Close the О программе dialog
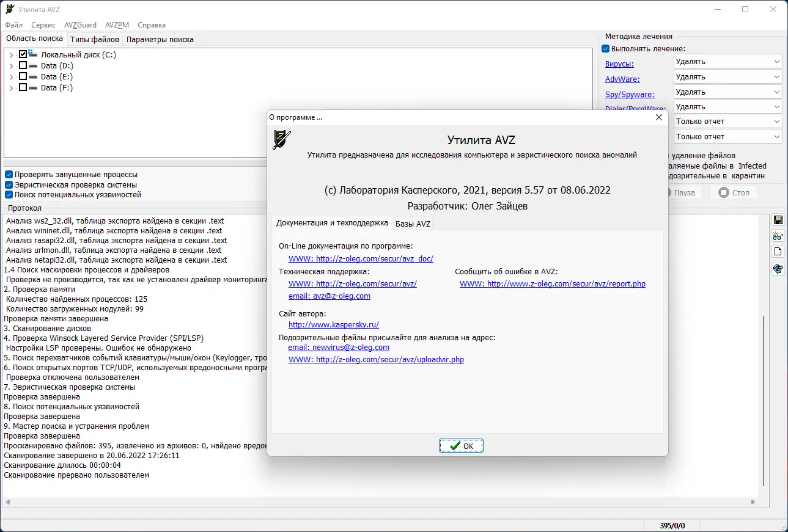 tap(658, 117)
